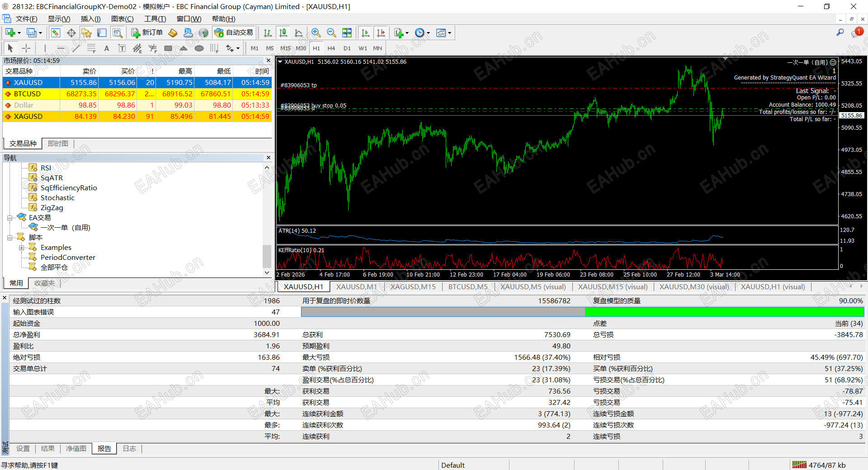Click the Zoom In chart icon
868x470 pixels.
point(316,33)
